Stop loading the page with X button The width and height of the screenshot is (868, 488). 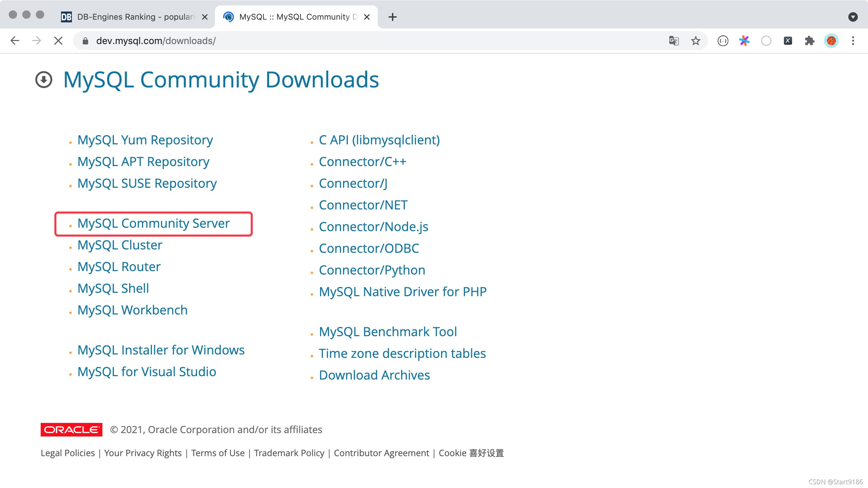tap(58, 41)
